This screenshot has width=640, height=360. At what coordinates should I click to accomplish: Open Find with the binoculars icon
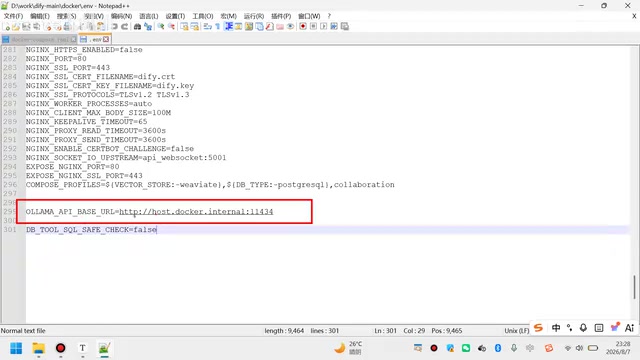pyautogui.click(x=138, y=27)
